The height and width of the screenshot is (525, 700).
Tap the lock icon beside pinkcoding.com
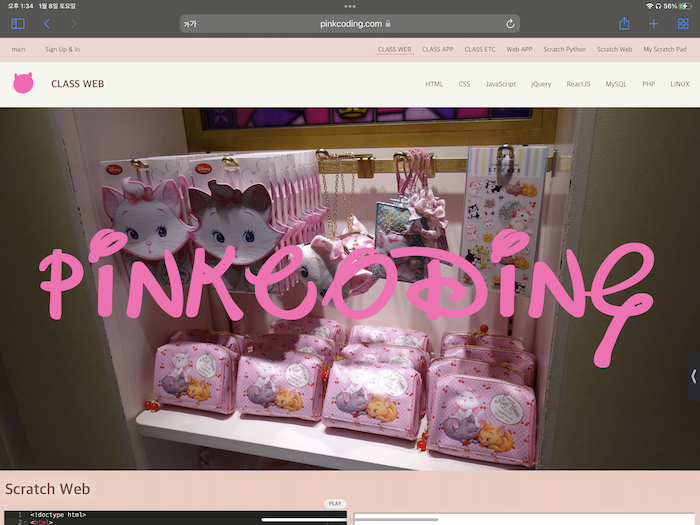(388, 24)
